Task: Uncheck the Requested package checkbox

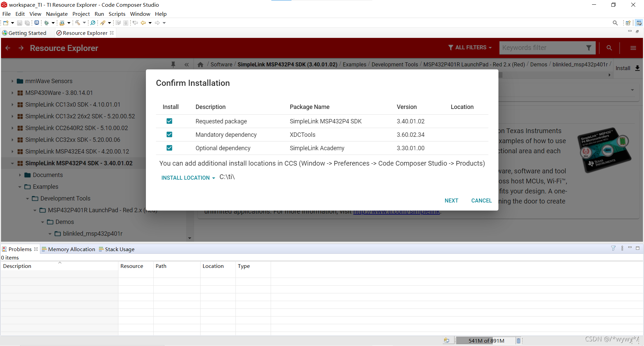Action: 169,121
